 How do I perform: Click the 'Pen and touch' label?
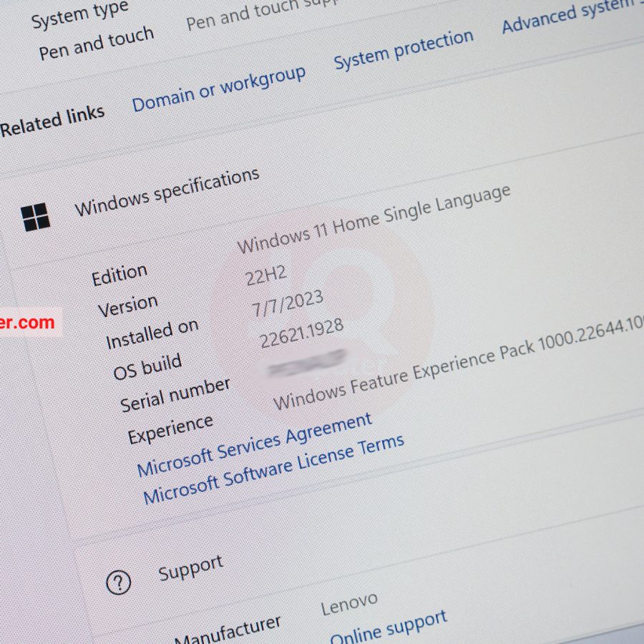pos(97,44)
